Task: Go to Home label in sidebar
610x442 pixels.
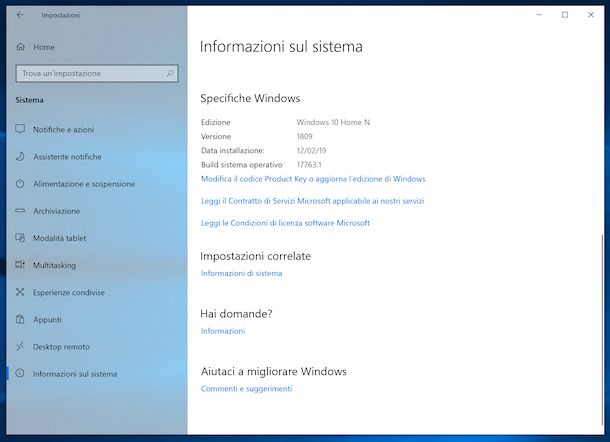Action: (44, 47)
